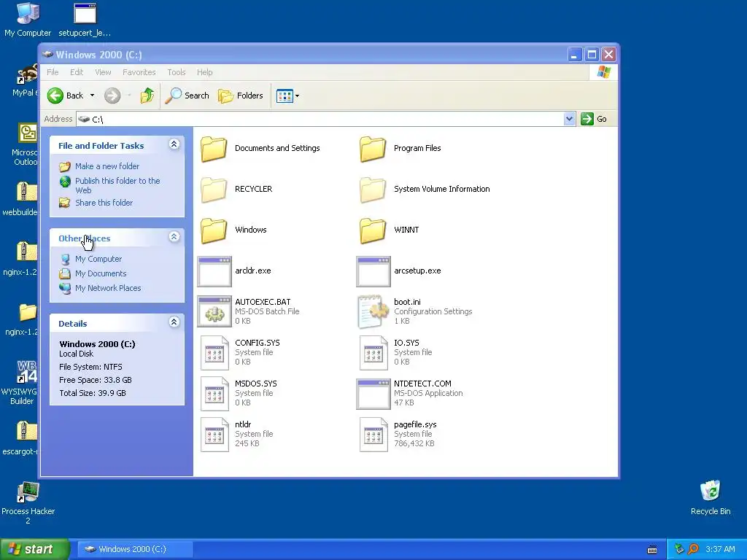Viewport: 747px width, 560px height.
Task: Expand the Address bar dropdown
Action: click(x=569, y=119)
